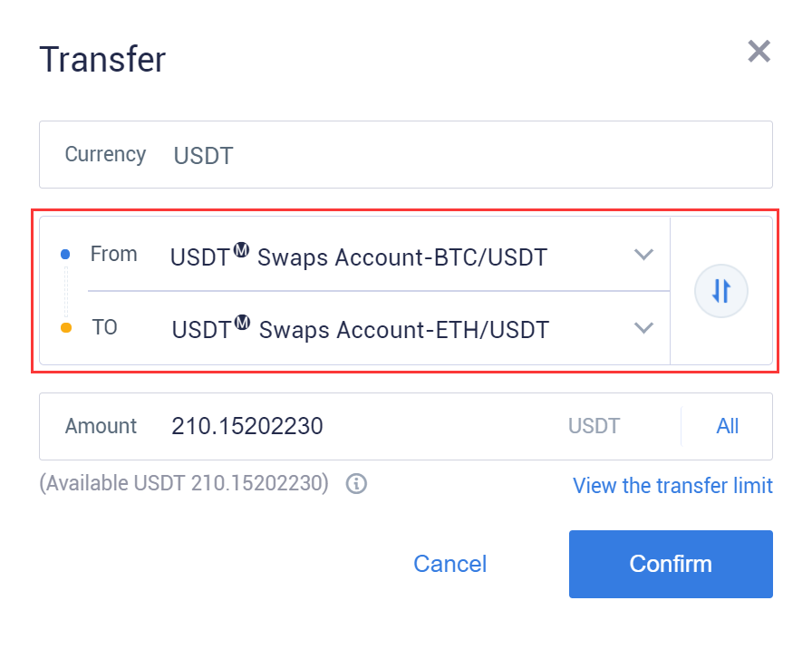Click the info icon beside Available USDT
The image size is (812, 649).
click(356, 484)
